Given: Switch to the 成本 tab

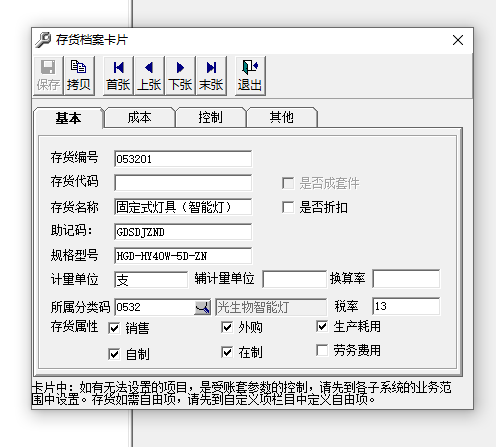Looking at the screenshot, I should 140,117.
